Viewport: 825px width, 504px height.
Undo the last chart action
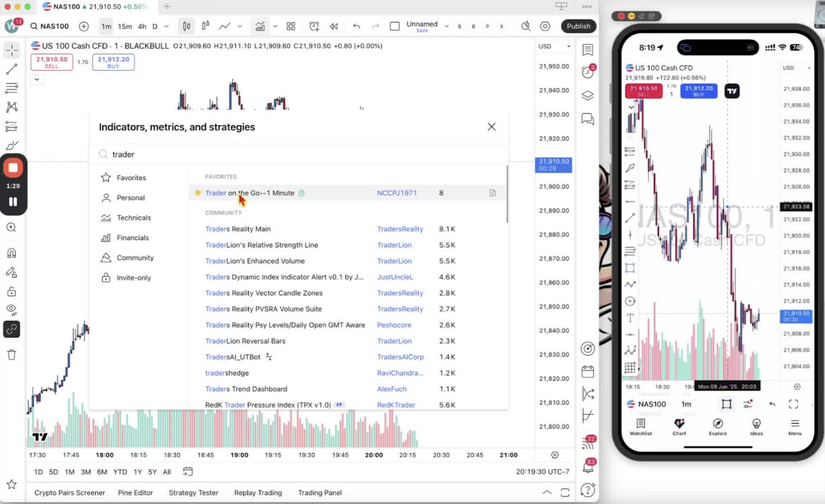coord(356,26)
